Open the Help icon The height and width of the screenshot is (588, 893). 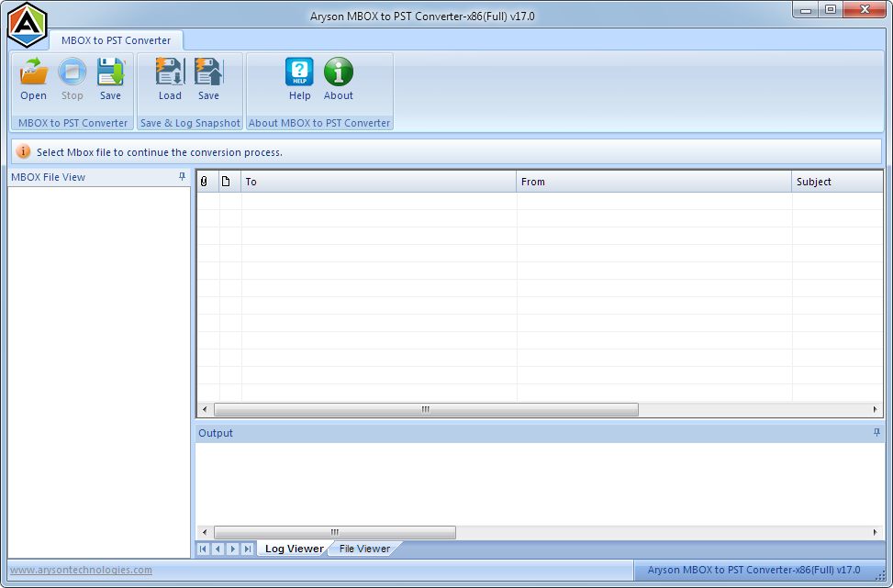[x=299, y=79]
